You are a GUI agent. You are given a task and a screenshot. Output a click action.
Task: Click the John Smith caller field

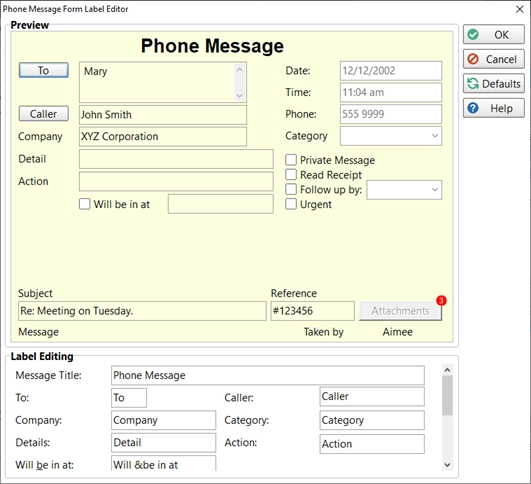click(x=163, y=115)
